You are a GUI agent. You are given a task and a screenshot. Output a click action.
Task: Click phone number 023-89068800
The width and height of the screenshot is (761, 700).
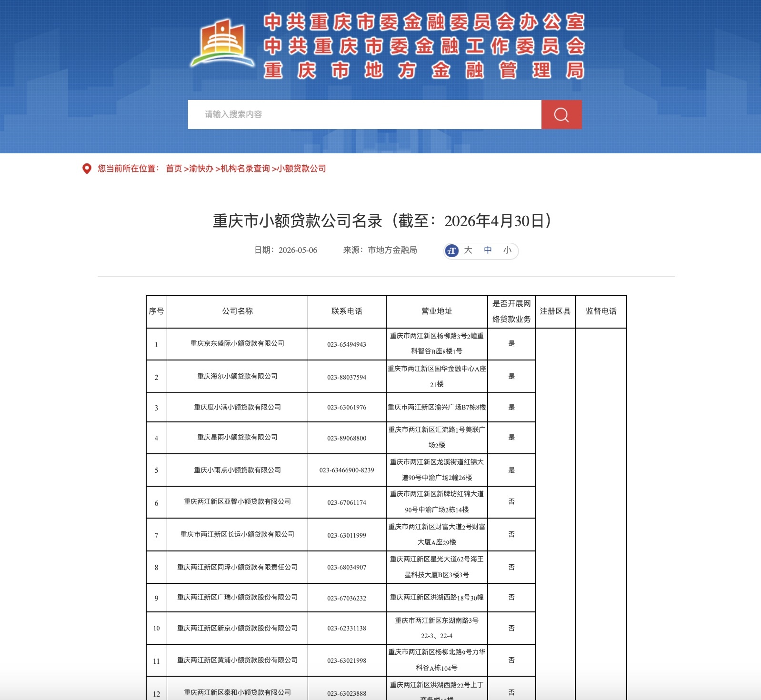coord(347,439)
